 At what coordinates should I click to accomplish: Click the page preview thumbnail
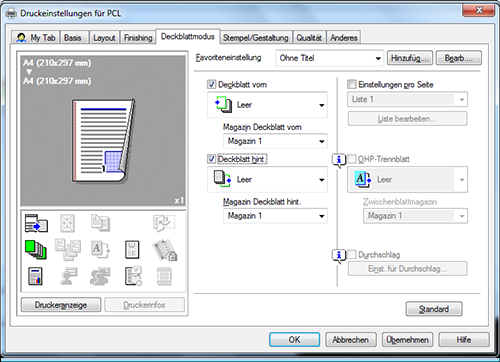tap(103, 141)
